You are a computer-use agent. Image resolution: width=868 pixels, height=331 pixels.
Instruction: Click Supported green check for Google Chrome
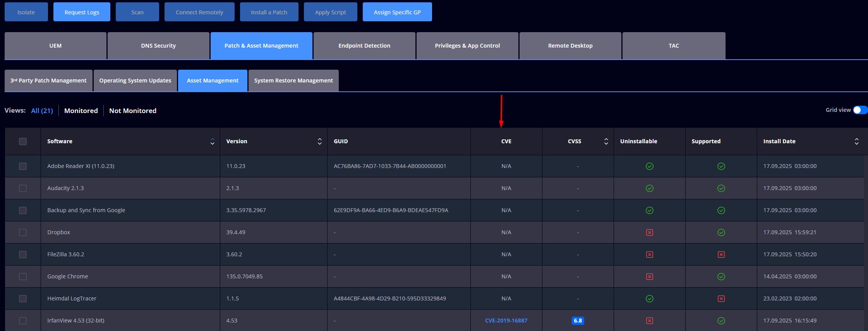point(721,276)
